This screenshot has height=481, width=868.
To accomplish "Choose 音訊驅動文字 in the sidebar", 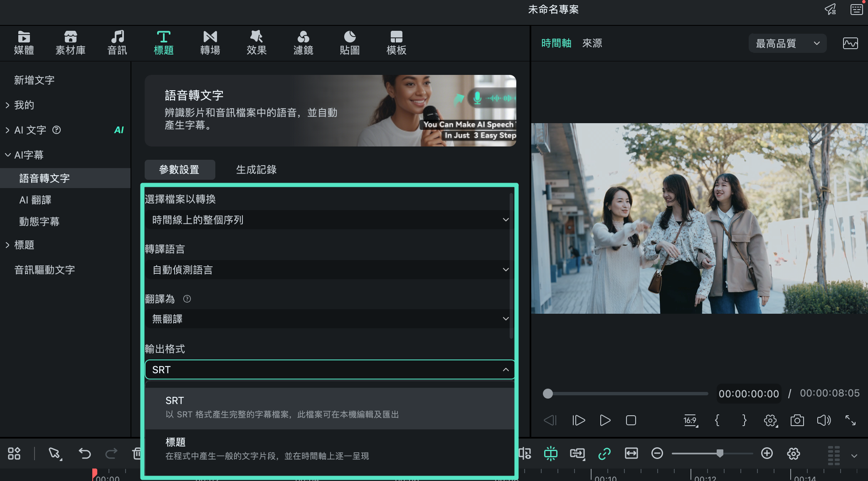I will [x=44, y=270].
